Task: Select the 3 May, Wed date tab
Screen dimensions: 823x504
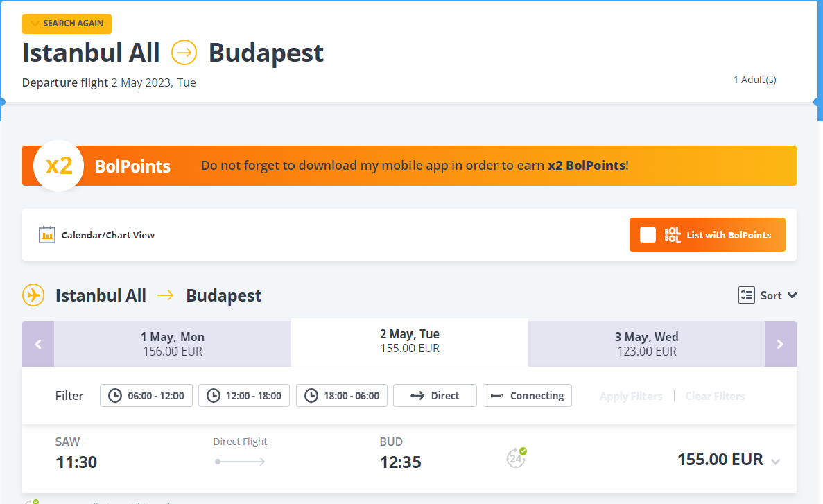Action: coord(646,344)
